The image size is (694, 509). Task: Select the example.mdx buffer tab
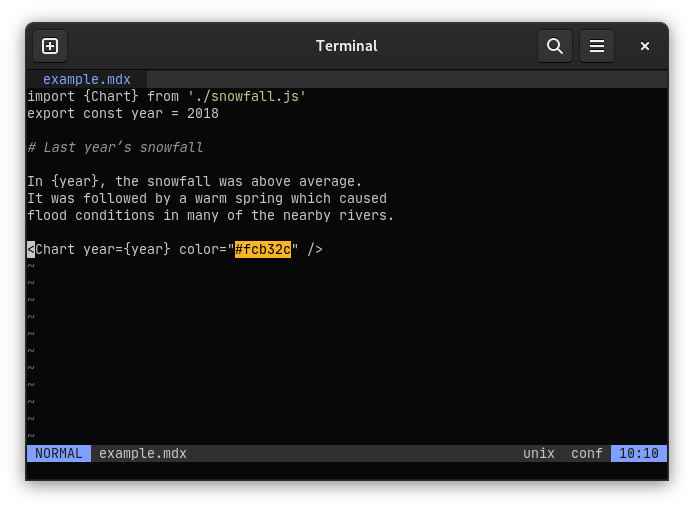coord(87,79)
